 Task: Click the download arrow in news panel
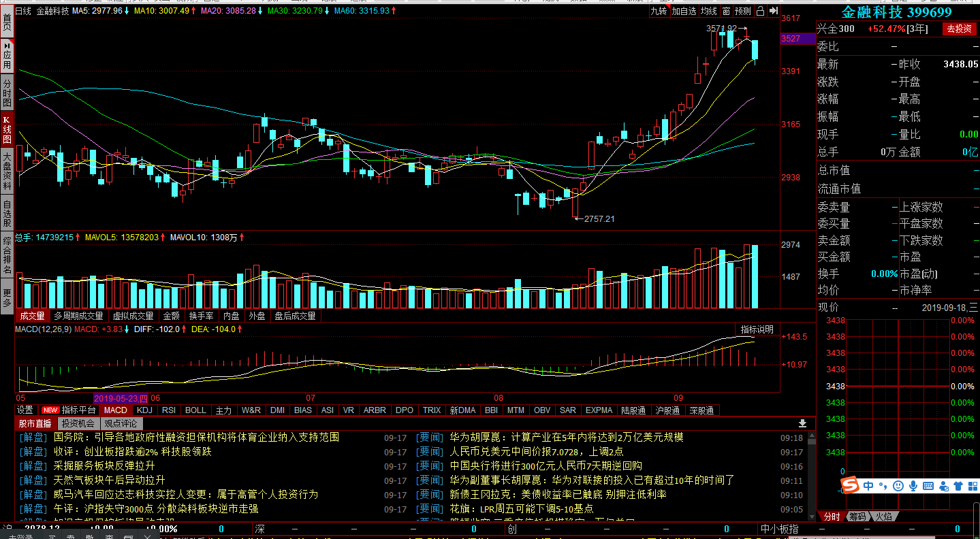(x=802, y=423)
